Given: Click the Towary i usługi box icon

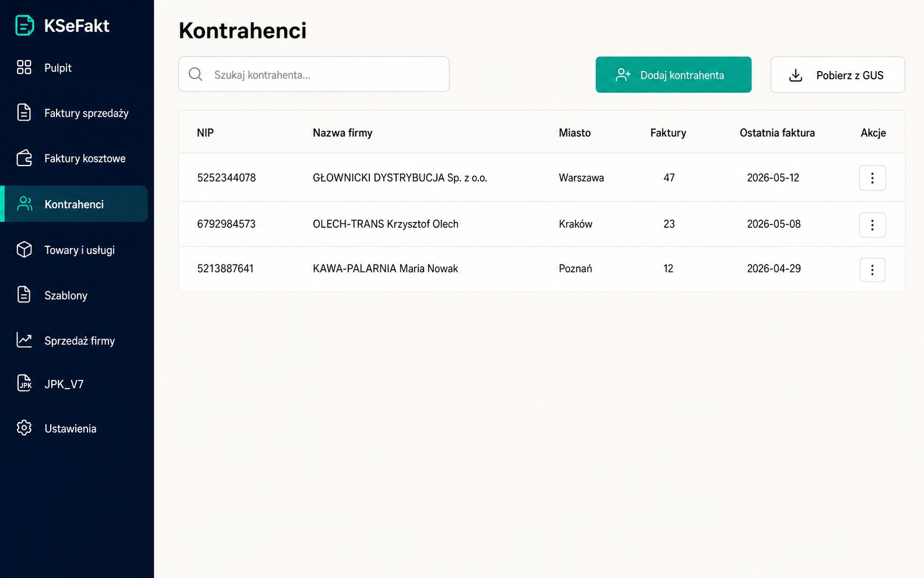Looking at the screenshot, I should click(24, 249).
